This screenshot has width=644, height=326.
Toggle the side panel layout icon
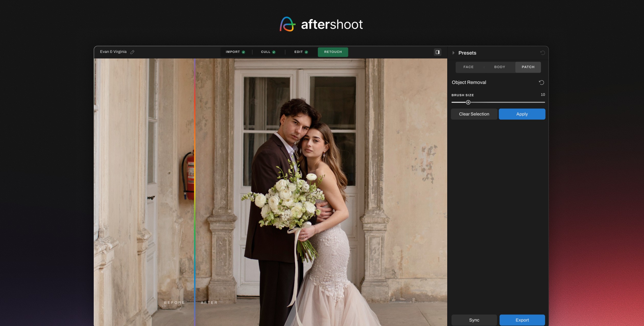pos(438,52)
